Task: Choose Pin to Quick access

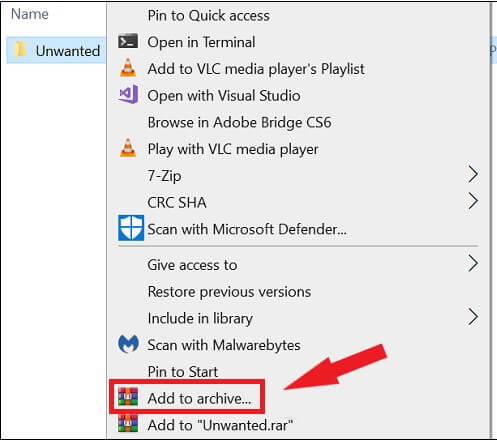Action: pos(209,16)
